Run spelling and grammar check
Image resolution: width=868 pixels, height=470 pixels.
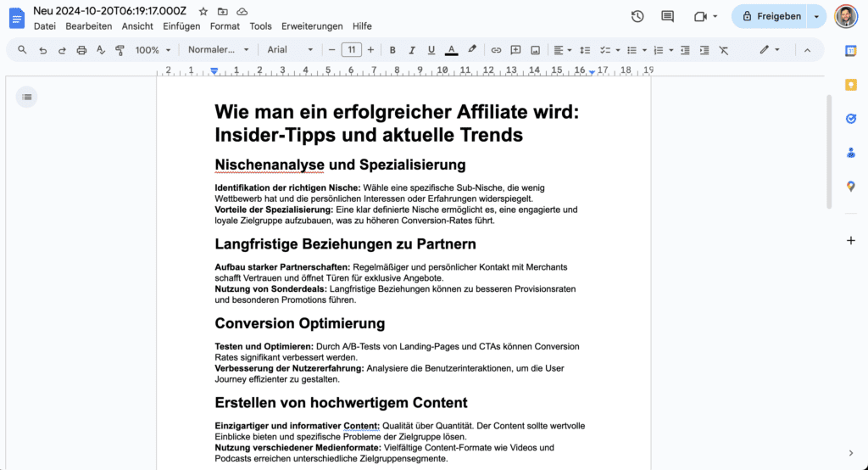pyautogui.click(x=101, y=50)
